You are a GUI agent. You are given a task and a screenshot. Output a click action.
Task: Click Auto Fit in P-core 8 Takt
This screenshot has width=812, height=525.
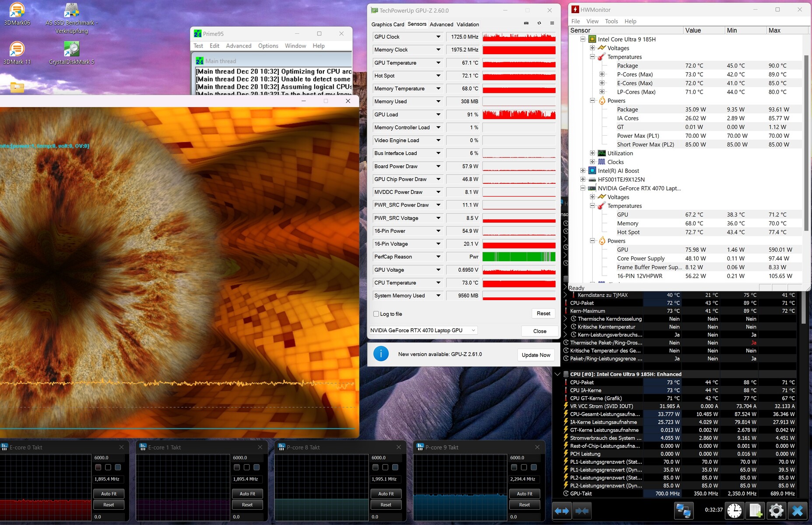[x=386, y=493]
